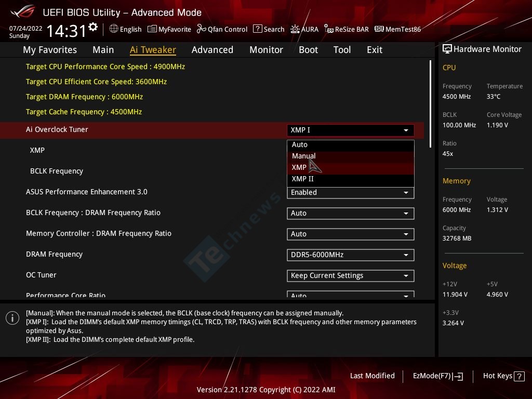Expand the DRAM Frequency dropdown
Image resolution: width=532 pixels, height=399 pixels.
351,255
